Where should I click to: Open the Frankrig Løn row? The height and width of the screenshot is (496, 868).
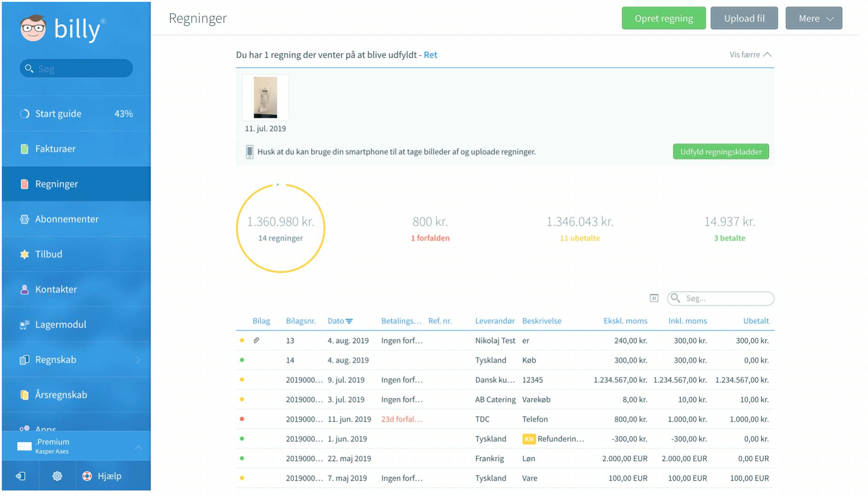(x=505, y=459)
